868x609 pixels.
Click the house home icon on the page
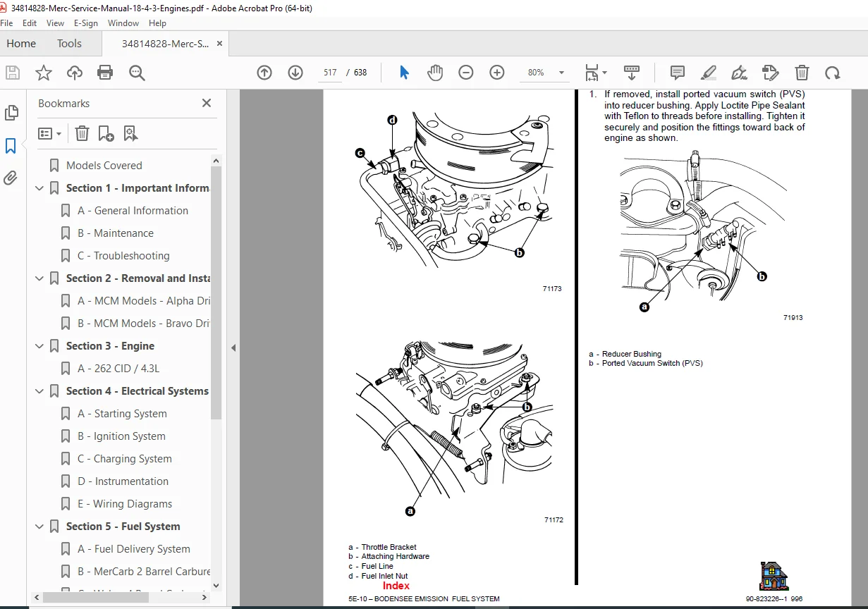pyautogui.click(x=774, y=576)
